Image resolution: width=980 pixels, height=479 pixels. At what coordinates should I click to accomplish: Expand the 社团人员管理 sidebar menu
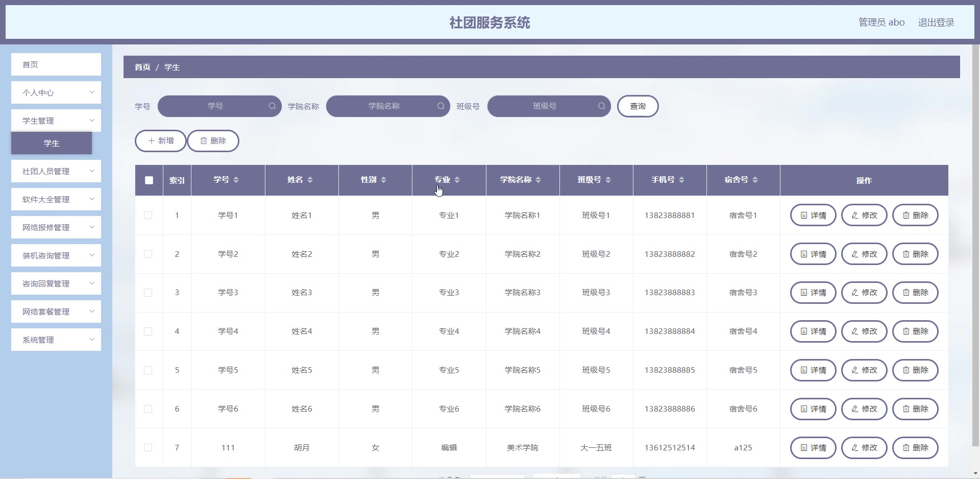[x=56, y=171]
